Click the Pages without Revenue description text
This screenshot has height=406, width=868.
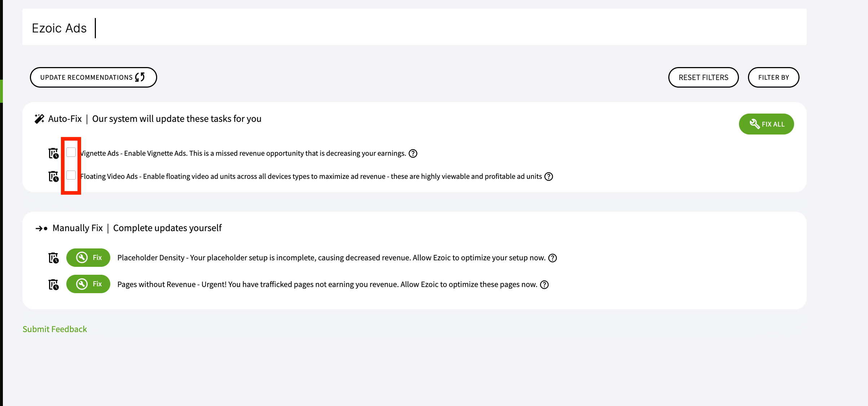click(327, 284)
